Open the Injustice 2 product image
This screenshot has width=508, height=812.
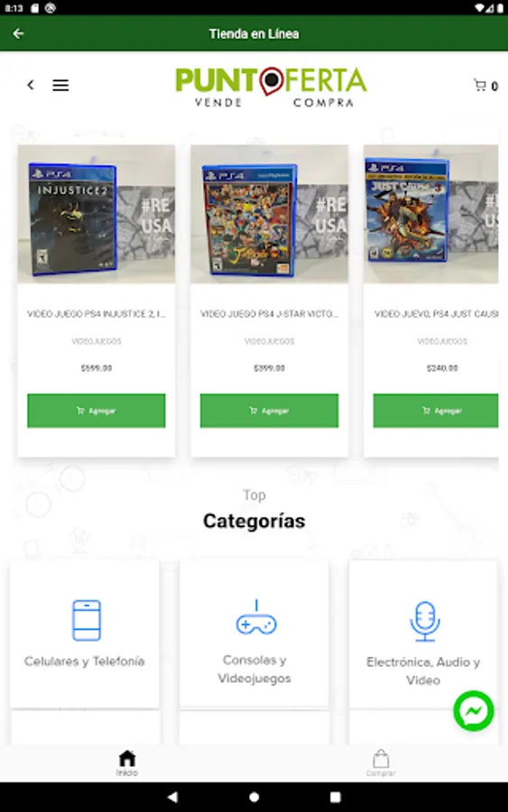pyautogui.click(x=97, y=214)
